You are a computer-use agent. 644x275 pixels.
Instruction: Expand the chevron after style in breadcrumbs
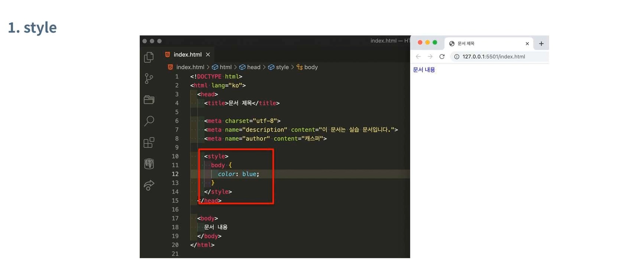pyautogui.click(x=293, y=67)
